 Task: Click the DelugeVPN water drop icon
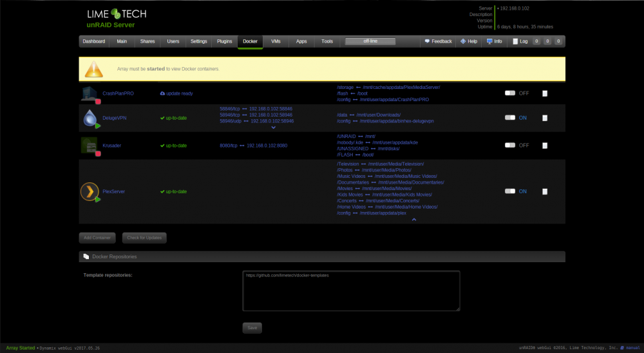coord(90,118)
